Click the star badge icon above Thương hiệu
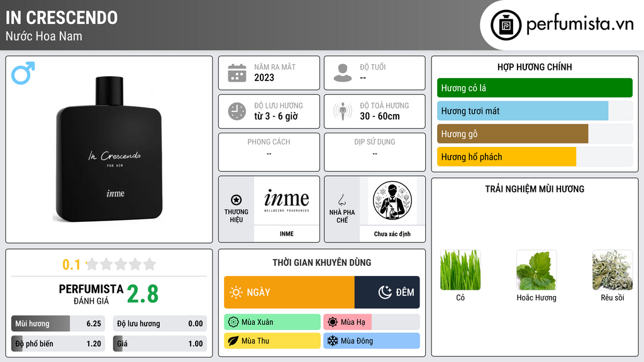 (x=236, y=200)
